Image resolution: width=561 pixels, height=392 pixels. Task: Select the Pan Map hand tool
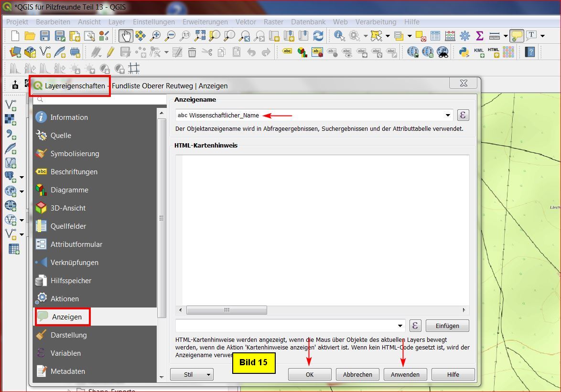126,36
